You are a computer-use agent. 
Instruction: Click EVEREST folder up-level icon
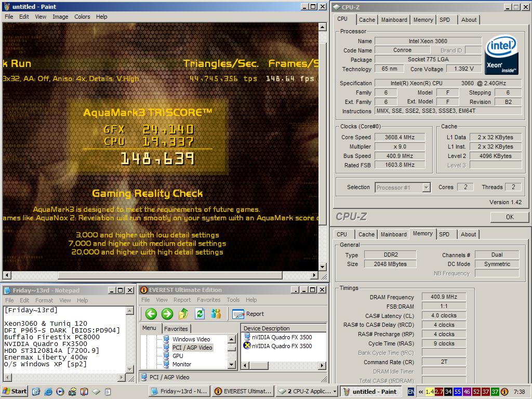click(x=183, y=314)
